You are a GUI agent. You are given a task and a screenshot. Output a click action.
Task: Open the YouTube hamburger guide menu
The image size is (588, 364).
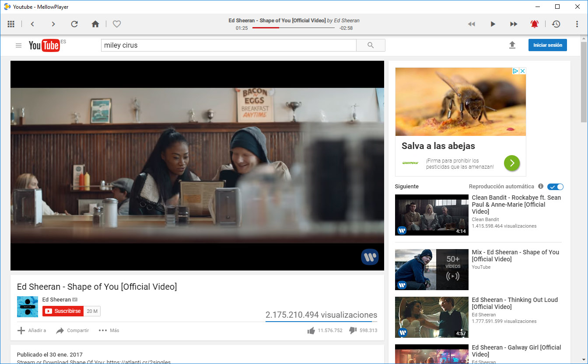(18, 45)
